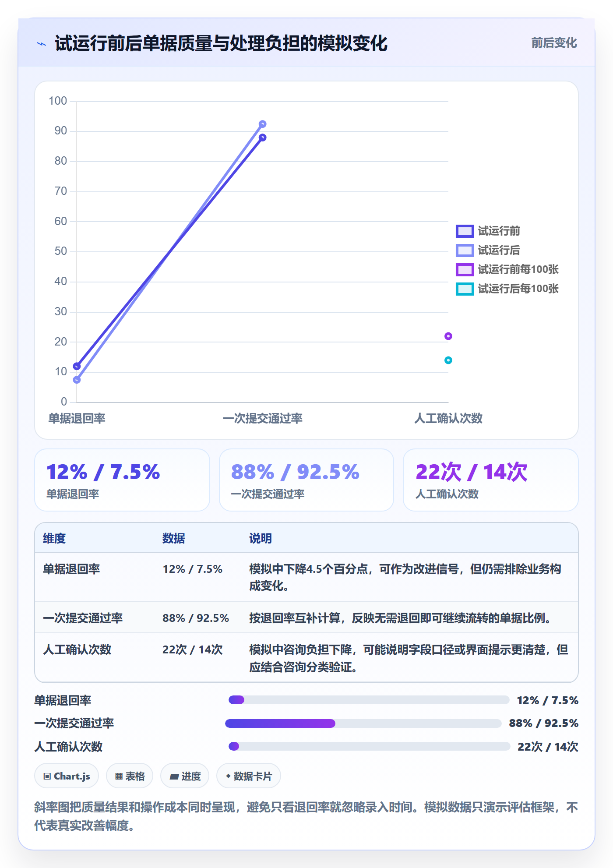Click the description starting 按退回率互补计算

point(400,618)
